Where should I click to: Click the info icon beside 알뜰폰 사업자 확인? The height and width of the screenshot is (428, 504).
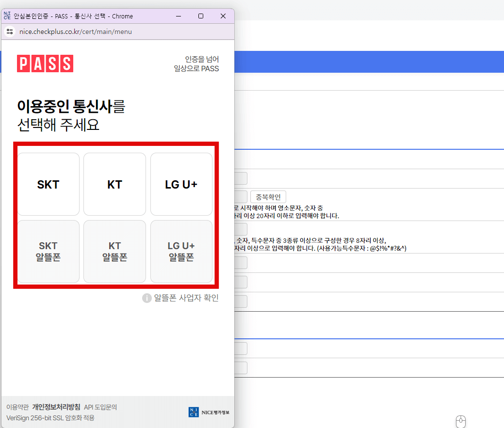tap(146, 298)
